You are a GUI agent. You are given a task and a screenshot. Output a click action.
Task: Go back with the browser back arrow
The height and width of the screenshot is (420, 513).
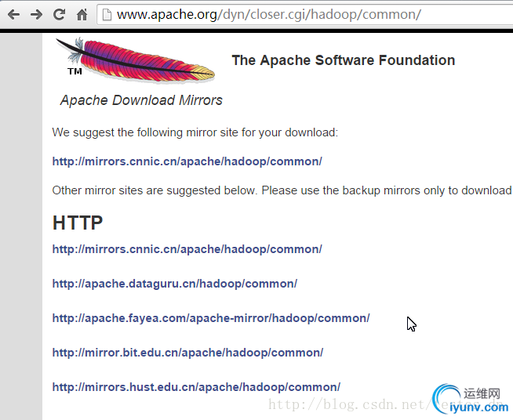(x=14, y=14)
